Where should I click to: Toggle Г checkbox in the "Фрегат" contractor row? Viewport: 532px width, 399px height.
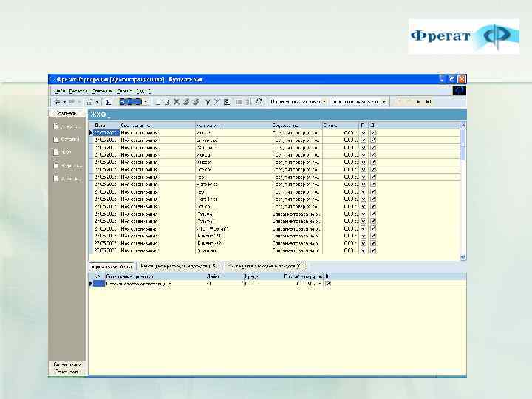(364, 228)
